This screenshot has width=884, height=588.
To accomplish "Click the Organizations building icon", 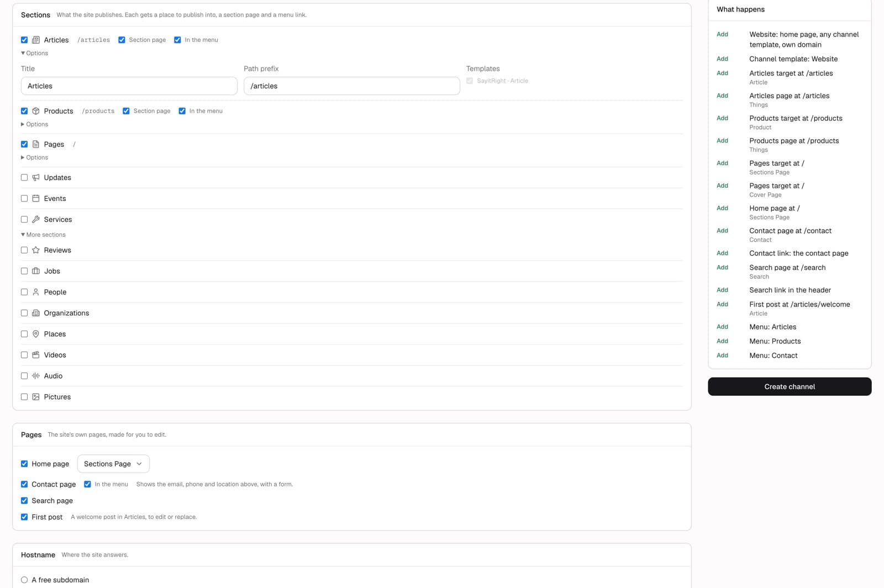I will pyautogui.click(x=36, y=313).
